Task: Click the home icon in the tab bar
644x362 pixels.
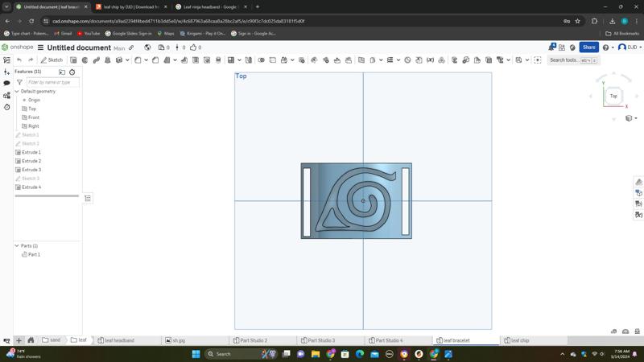Action: [31, 339]
